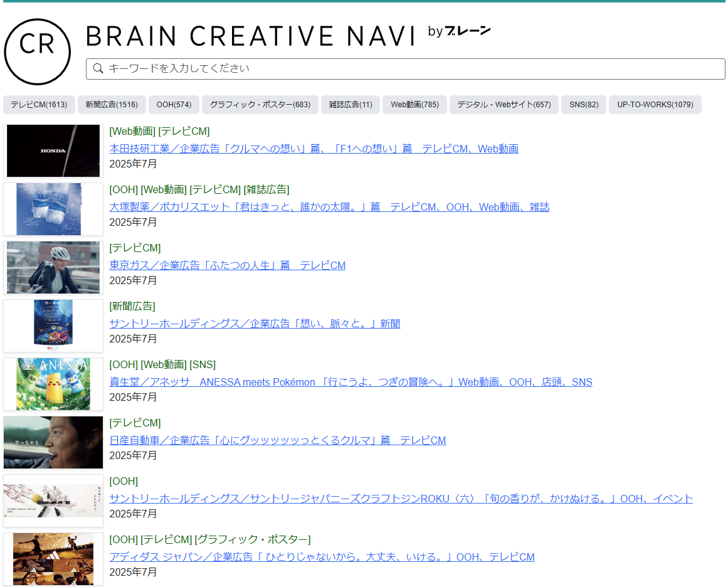Filter by デジタル・Webサイト(657) tag

tap(504, 105)
